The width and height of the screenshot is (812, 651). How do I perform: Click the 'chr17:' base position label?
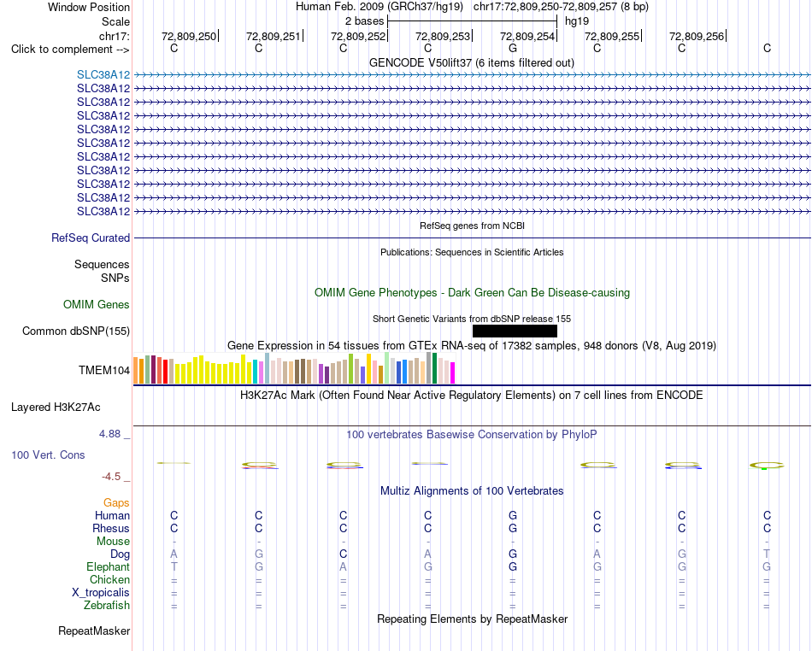tap(114, 36)
